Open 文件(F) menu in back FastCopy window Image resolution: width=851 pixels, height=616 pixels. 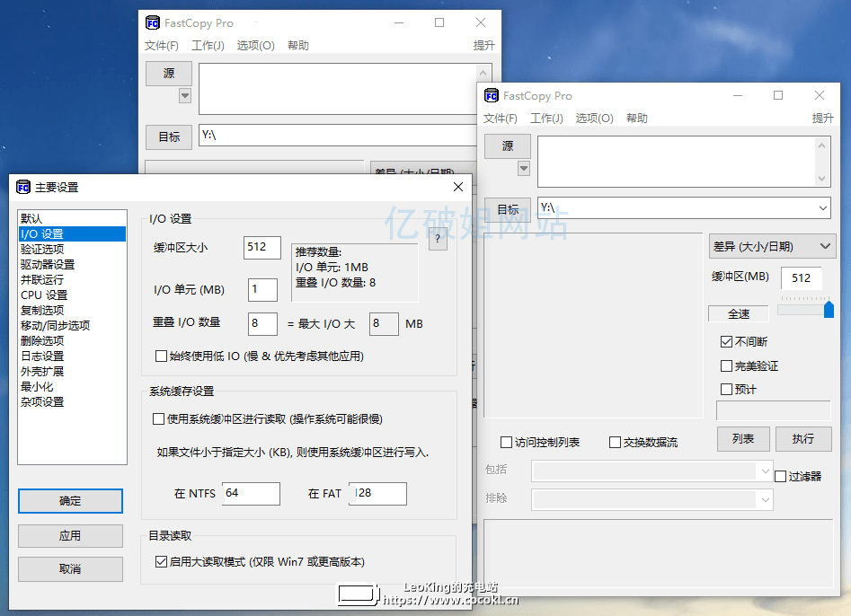162,46
